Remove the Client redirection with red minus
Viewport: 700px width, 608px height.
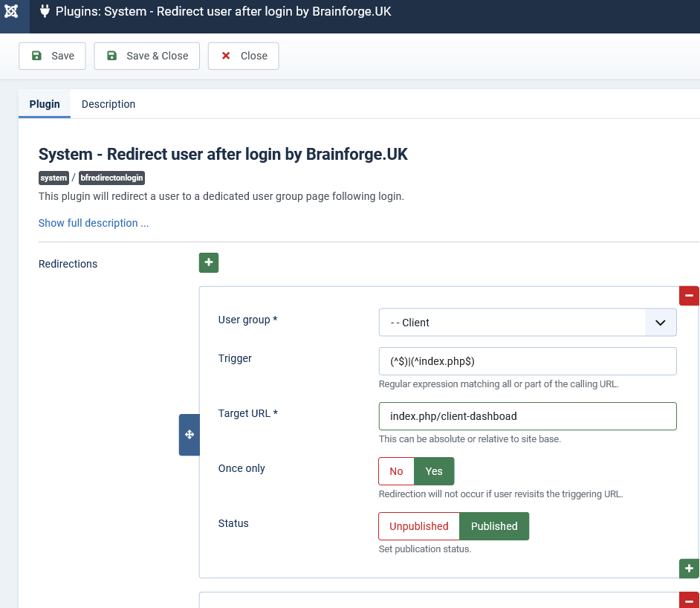point(689,296)
